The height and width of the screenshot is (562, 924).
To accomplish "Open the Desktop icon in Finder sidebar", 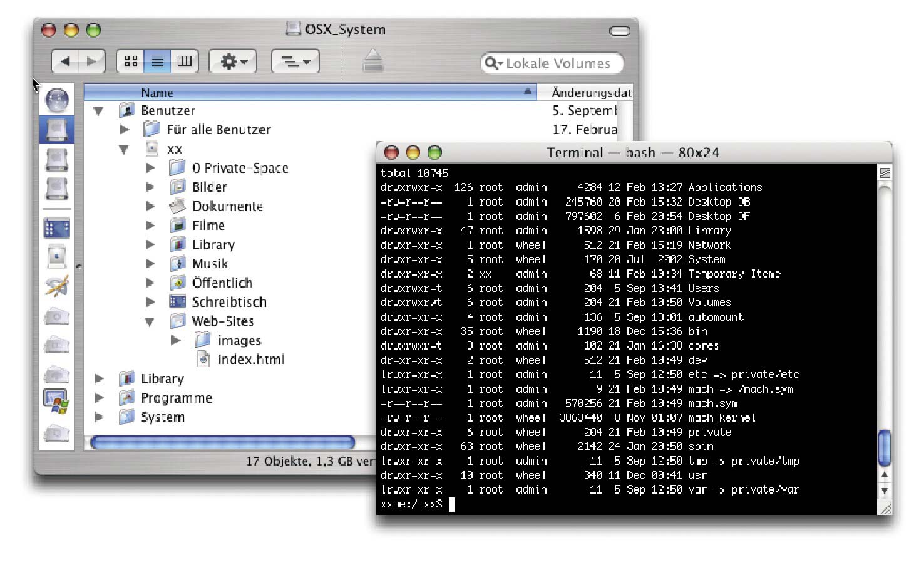I will click(x=57, y=228).
